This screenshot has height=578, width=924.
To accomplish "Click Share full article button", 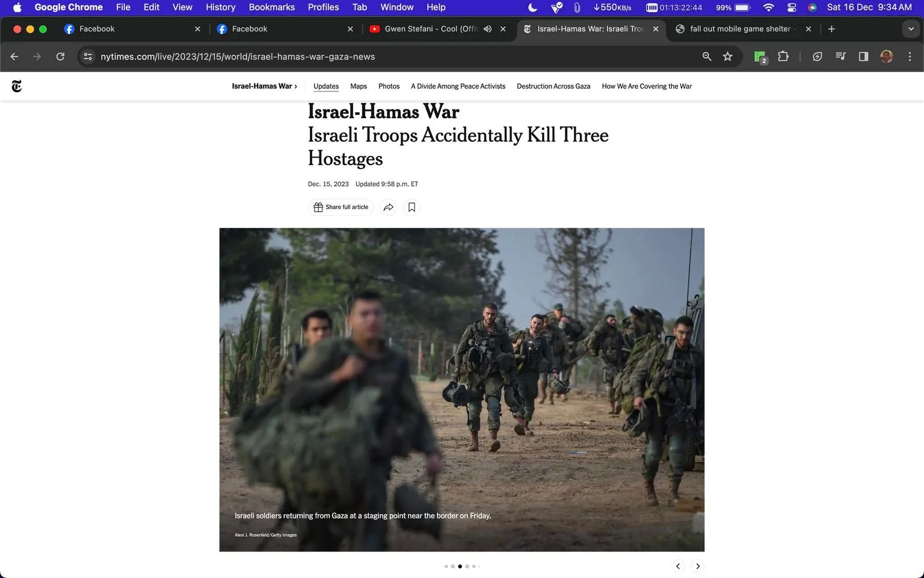I will (x=341, y=207).
